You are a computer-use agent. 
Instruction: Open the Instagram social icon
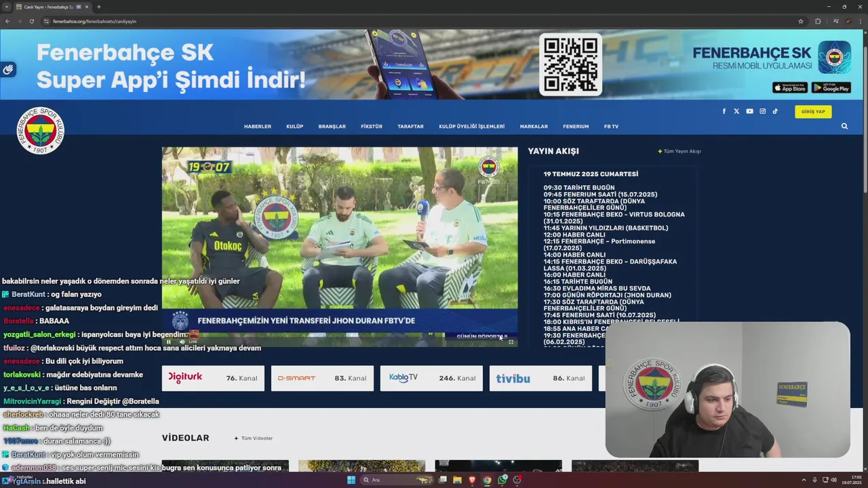click(x=762, y=111)
